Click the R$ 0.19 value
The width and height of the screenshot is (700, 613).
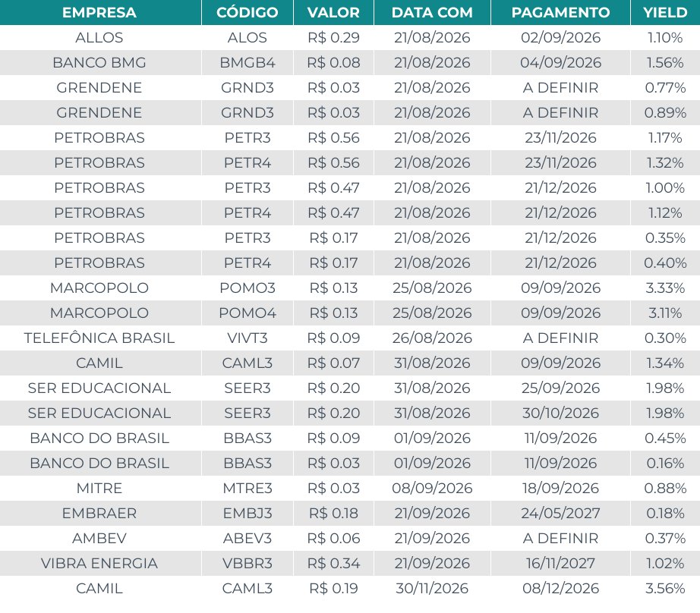point(333,588)
